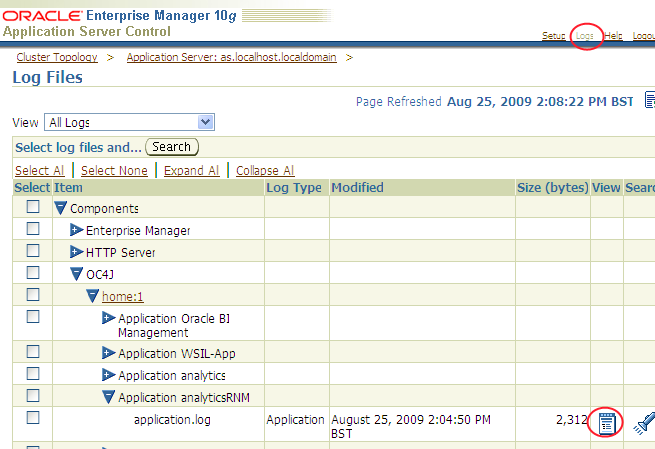Tick the Components row checkbox
This screenshot has width=655, height=449.
pos(33,206)
